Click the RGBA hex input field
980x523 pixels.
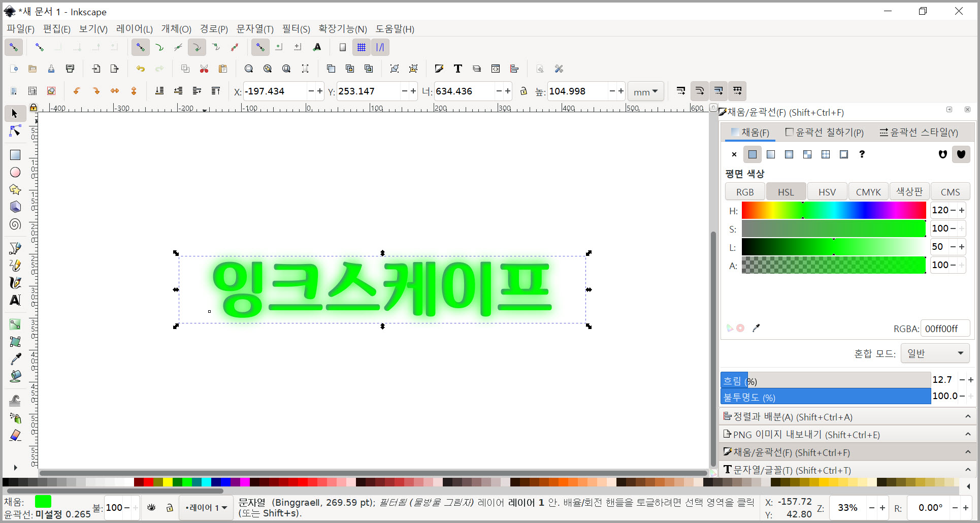(945, 329)
